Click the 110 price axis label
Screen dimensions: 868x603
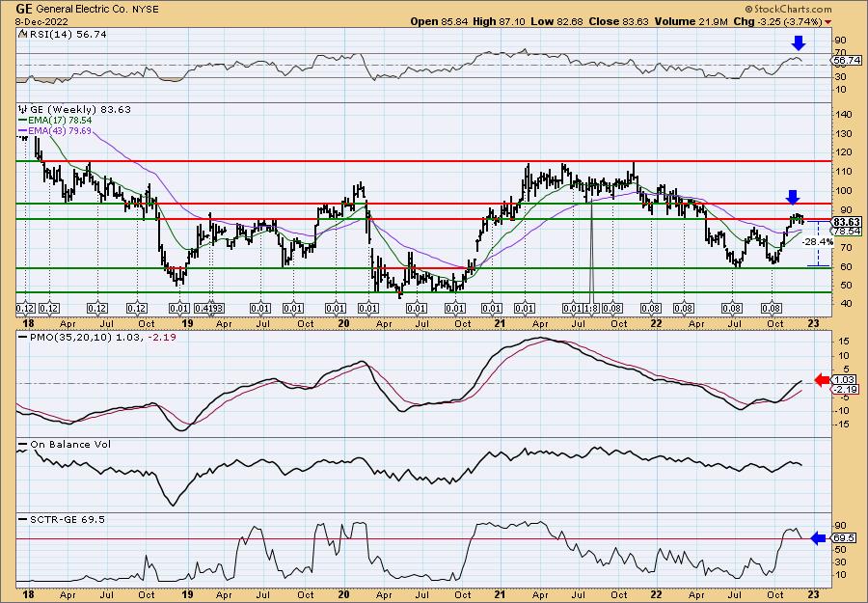pos(843,171)
